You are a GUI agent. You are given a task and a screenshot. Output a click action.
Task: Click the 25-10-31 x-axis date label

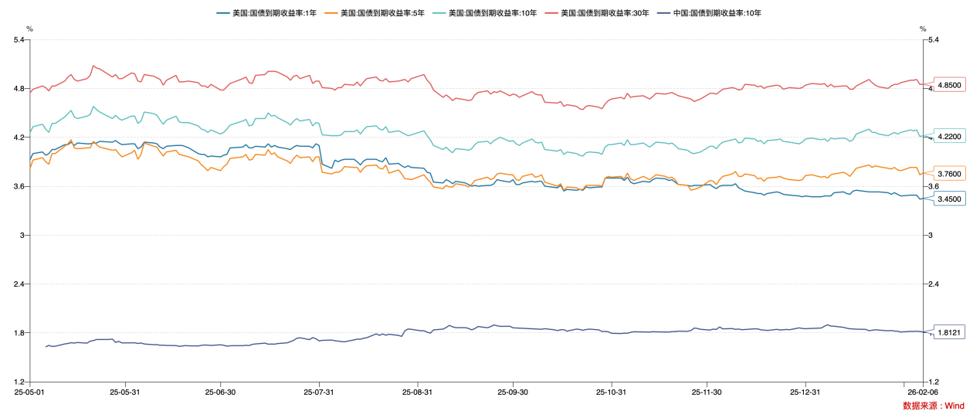point(611,392)
